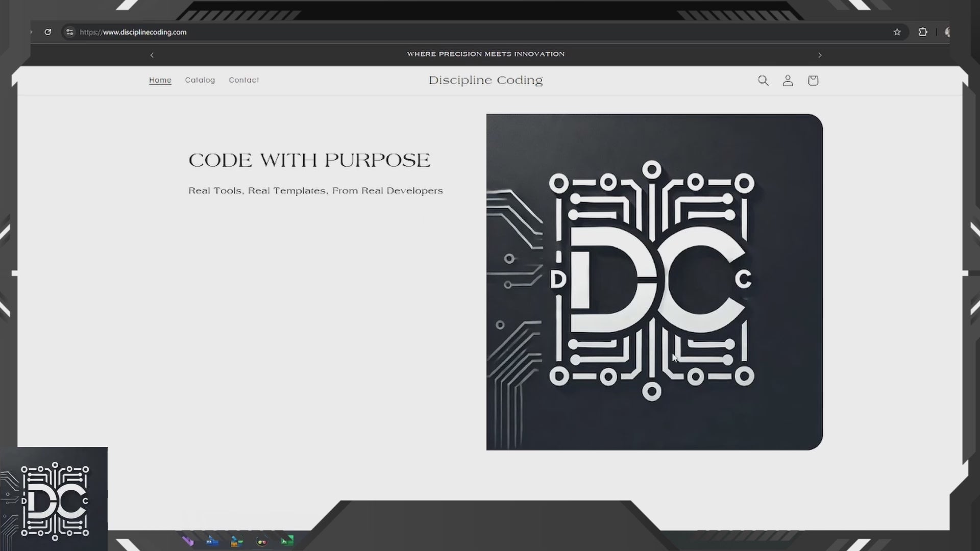Image resolution: width=980 pixels, height=551 pixels.
Task: Click the Discipline Coding site title
Action: pyautogui.click(x=485, y=81)
